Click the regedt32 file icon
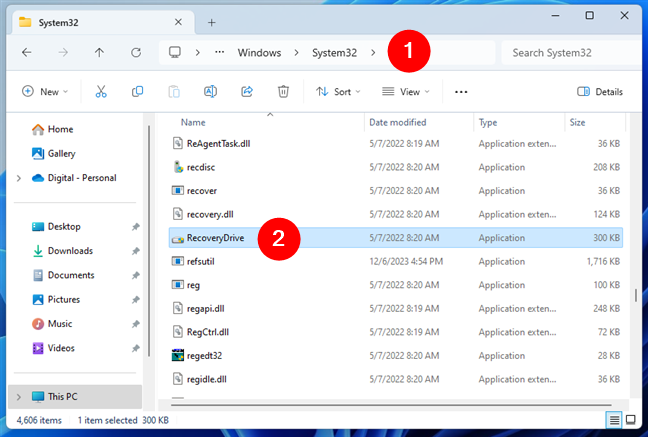The height and width of the screenshot is (437, 648). (x=178, y=355)
